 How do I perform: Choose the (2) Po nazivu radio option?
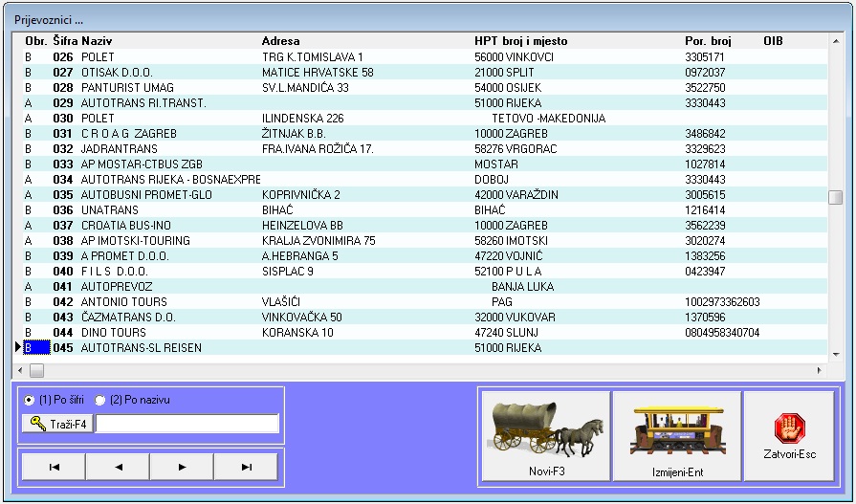[x=100, y=400]
